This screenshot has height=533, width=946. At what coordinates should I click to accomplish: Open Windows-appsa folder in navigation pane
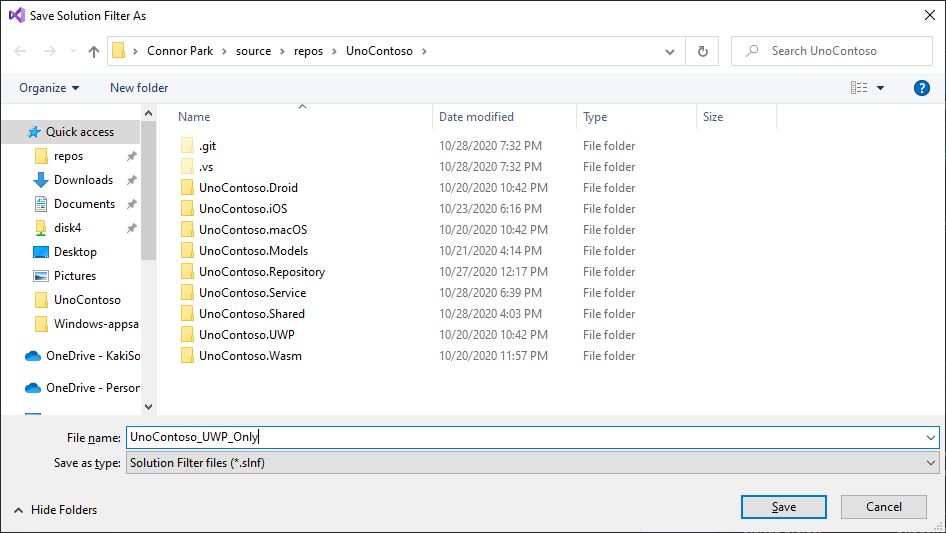(95, 324)
